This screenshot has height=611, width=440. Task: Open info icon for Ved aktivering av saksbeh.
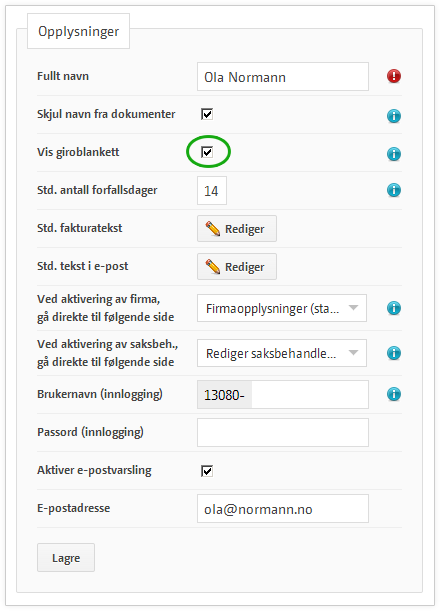point(394,353)
